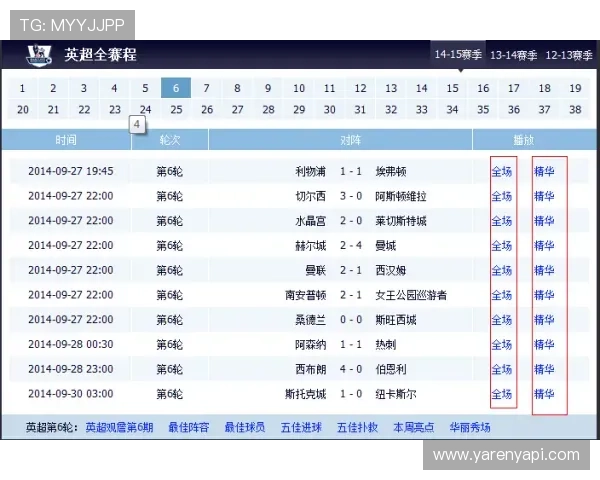Click the 女王公园巡游者 team name
The width and height of the screenshot is (600, 480).
pos(411,295)
